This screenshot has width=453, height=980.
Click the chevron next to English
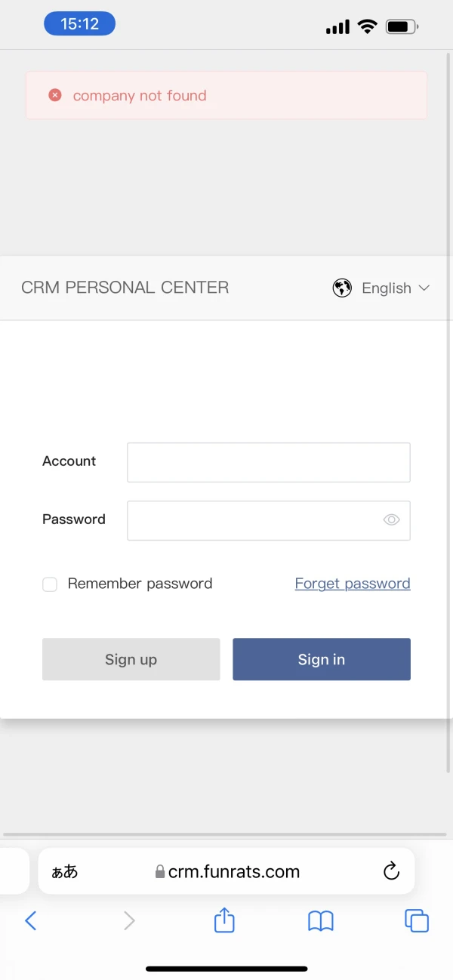pyautogui.click(x=424, y=288)
